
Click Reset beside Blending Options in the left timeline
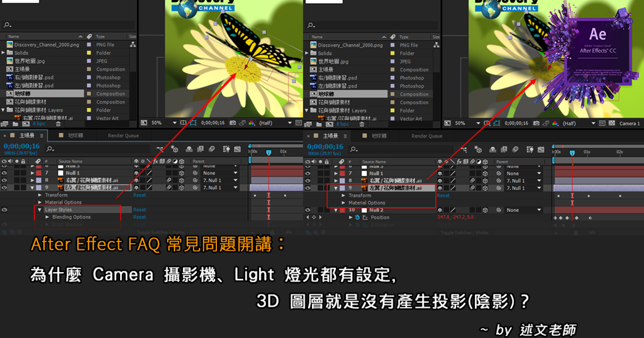(140, 217)
